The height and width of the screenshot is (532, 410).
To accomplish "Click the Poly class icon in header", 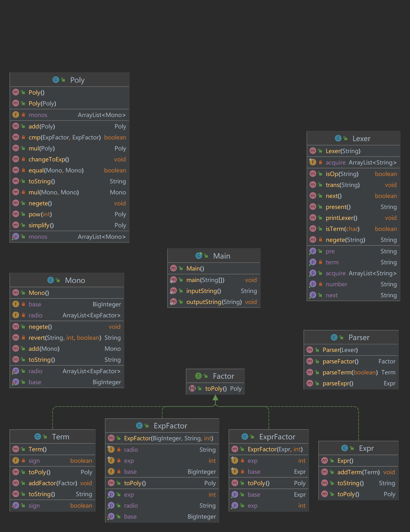I will 56,80.
